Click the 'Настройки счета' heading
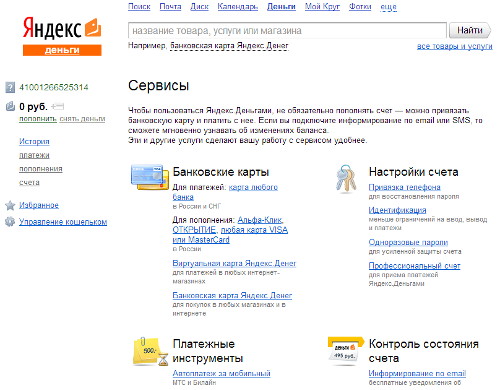This screenshot has width=500, height=390. (x=413, y=172)
